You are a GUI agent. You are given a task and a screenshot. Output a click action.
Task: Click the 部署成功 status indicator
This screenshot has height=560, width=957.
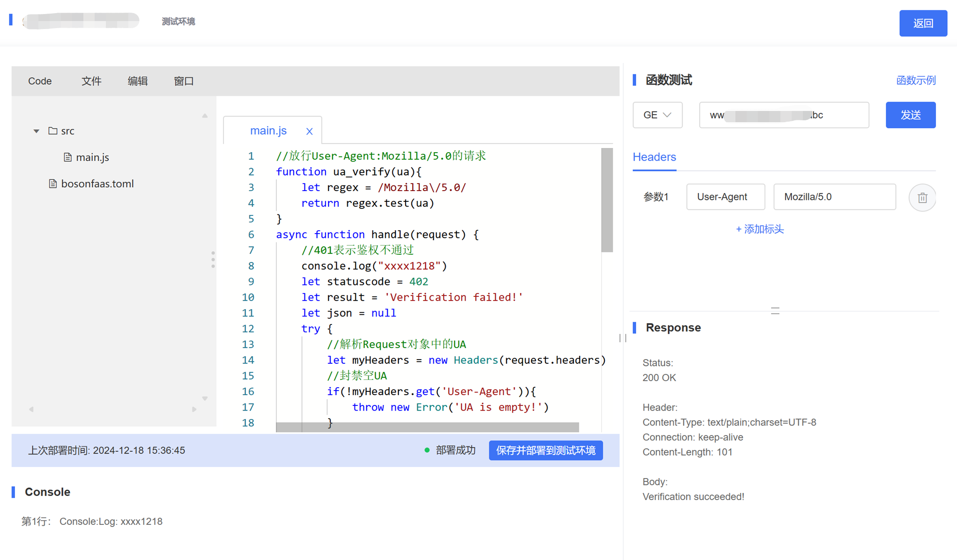pyautogui.click(x=450, y=450)
